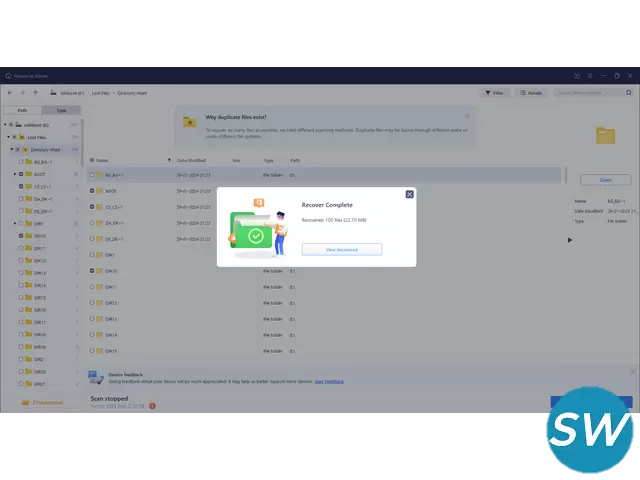This screenshot has width=640, height=480.
Task: Click the Return to Home icon
Action: tap(9, 75)
